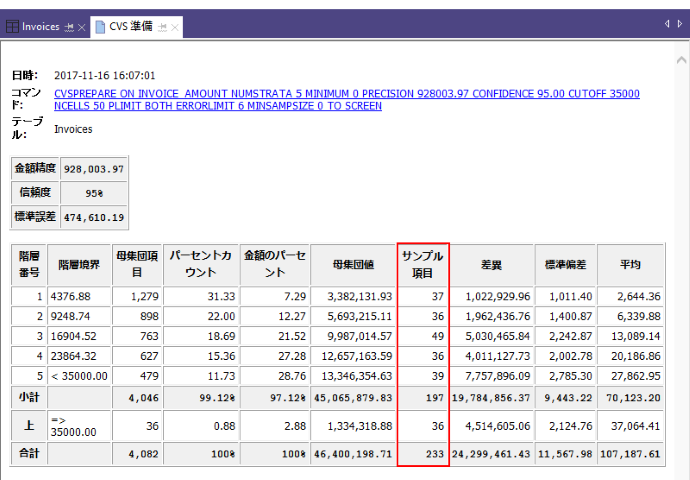
Task: Click the Invoices table icon in tab
Action: pos(12,27)
